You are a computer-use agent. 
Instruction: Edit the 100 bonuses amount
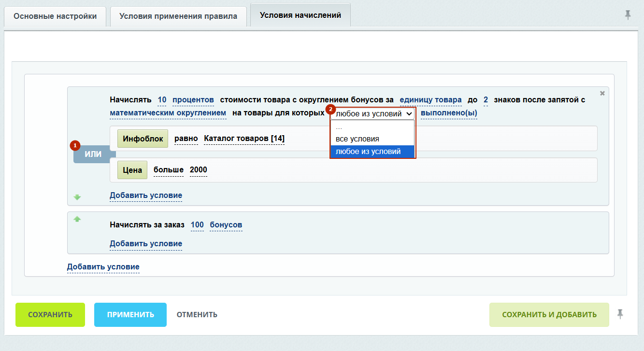(x=197, y=225)
